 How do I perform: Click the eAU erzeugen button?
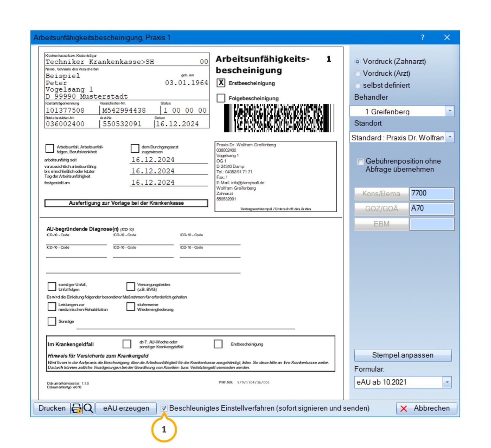(126, 408)
